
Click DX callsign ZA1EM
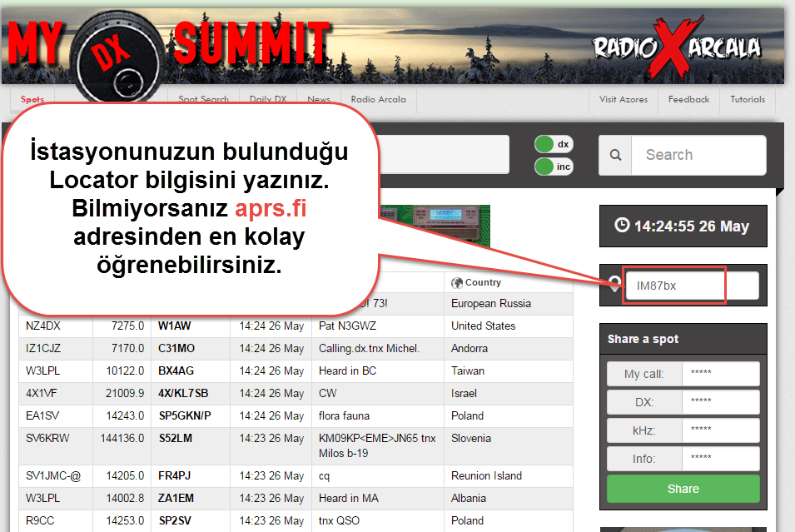click(176, 498)
